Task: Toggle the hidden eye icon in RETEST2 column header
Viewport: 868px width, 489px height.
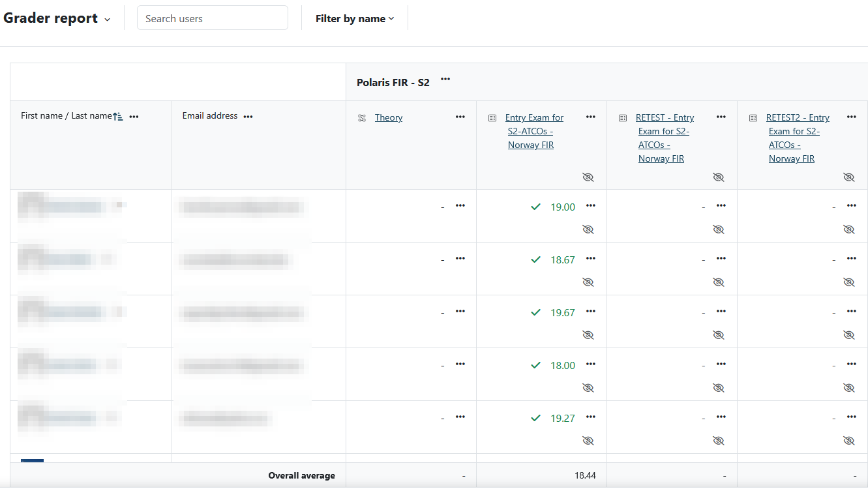Action: coord(848,177)
